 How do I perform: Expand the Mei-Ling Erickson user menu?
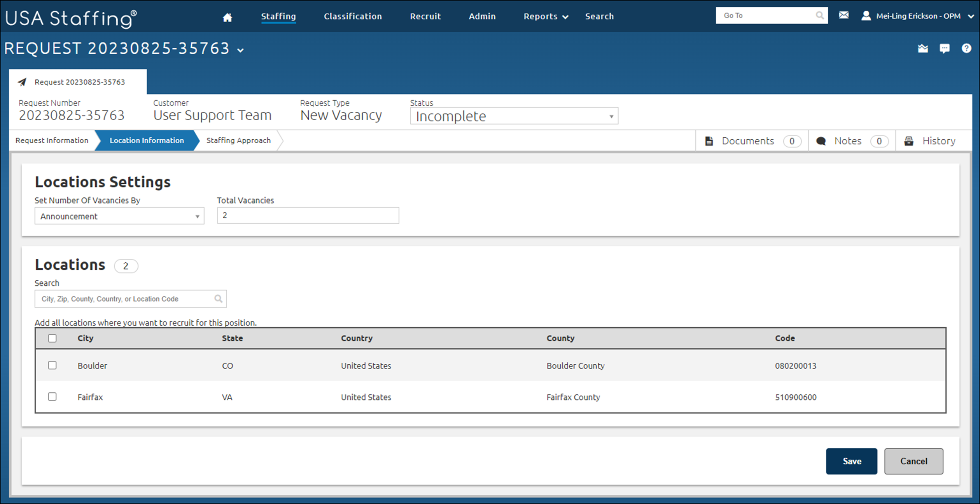[x=971, y=16]
